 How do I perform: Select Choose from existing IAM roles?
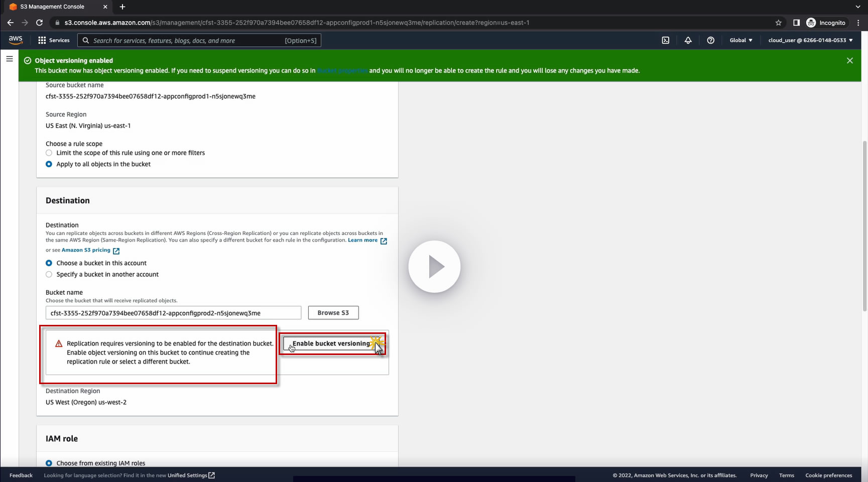click(x=49, y=463)
